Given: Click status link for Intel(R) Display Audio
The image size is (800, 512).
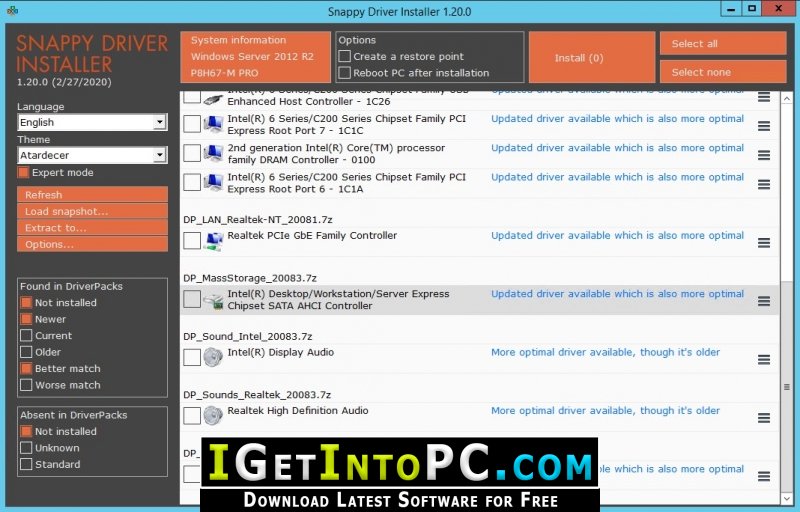Looking at the screenshot, I should (x=605, y=352).
